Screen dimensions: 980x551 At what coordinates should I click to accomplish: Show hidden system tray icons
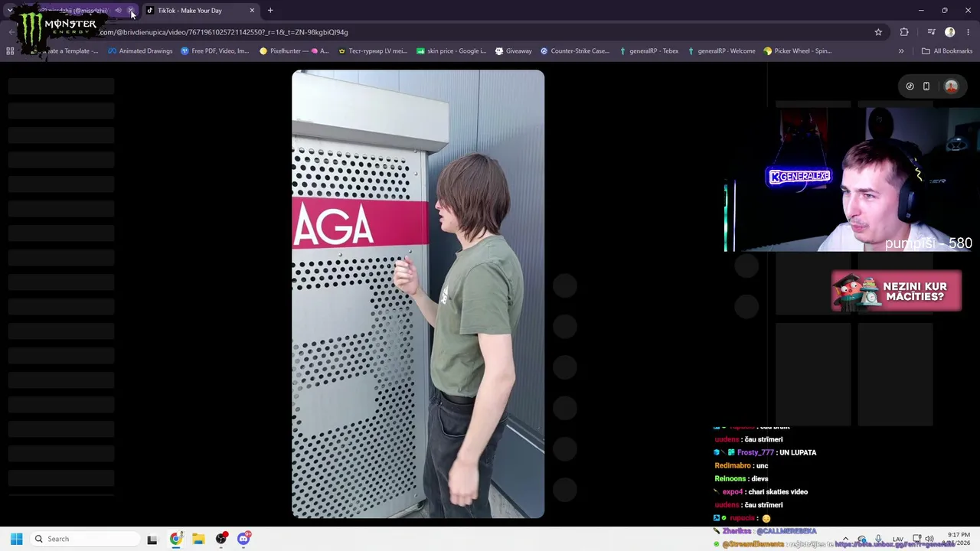pyautogui.click(x=845, y=540)
